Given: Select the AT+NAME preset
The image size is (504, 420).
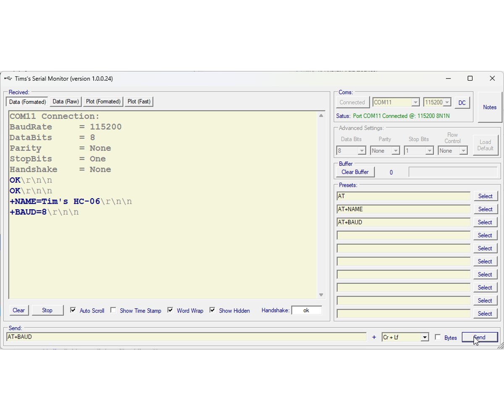Looking at the screenshot, I should pyautogui.click(x=485, y=209).
